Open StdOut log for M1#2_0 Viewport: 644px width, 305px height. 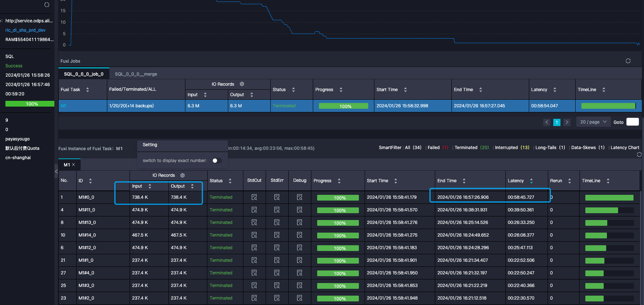click(254, 298)
